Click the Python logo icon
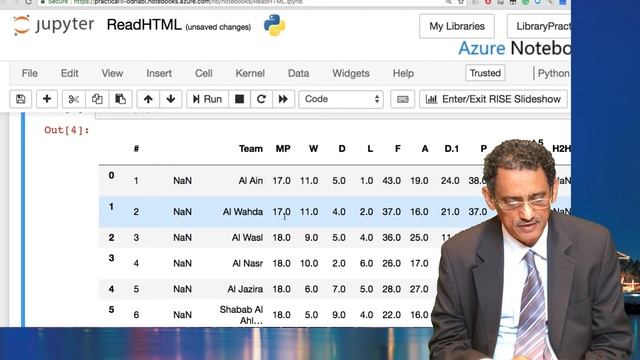This screenshot has height=360, width=640. click(275, 25)
